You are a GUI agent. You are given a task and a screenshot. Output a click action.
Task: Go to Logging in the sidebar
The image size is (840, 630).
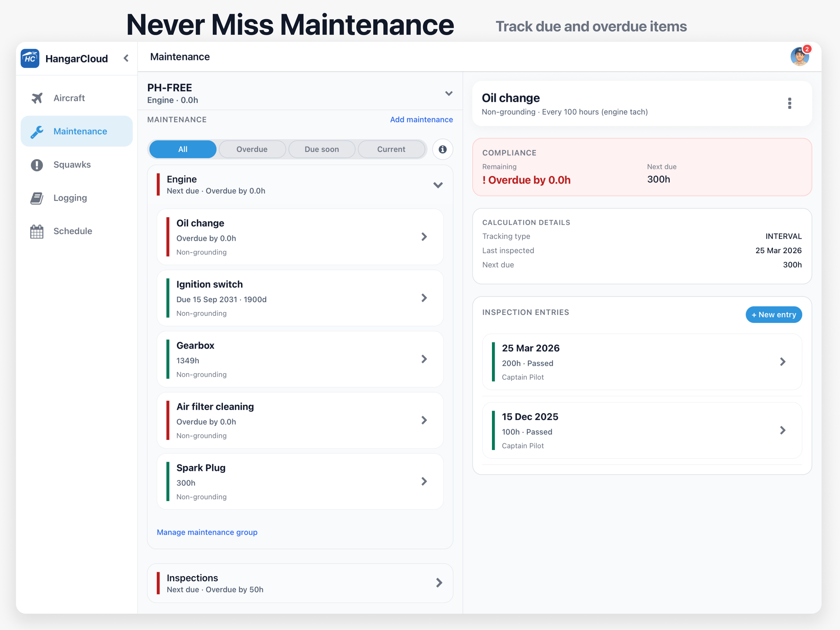coord(77,198)
